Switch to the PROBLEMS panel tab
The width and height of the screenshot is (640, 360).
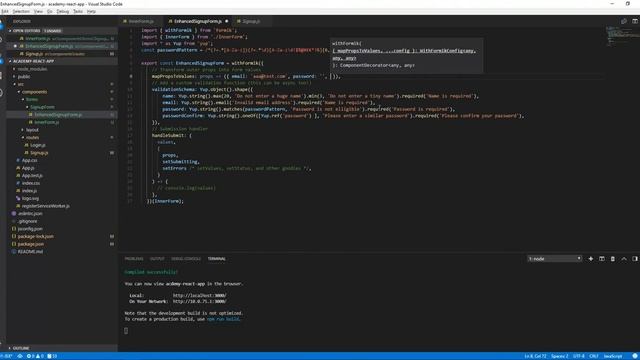[134, 259]
